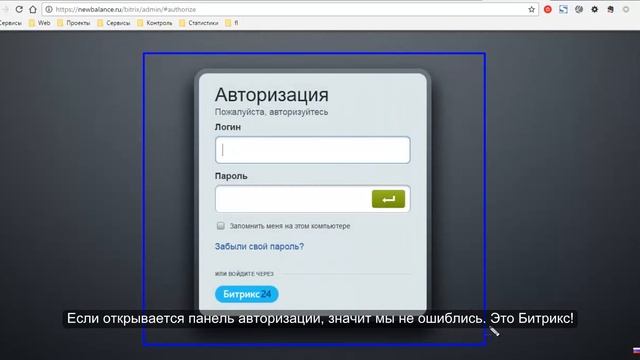Screen dimensions: 640x360
Task: Click the Пожалуйста, авторизуйтесь text
Action: 271,112
